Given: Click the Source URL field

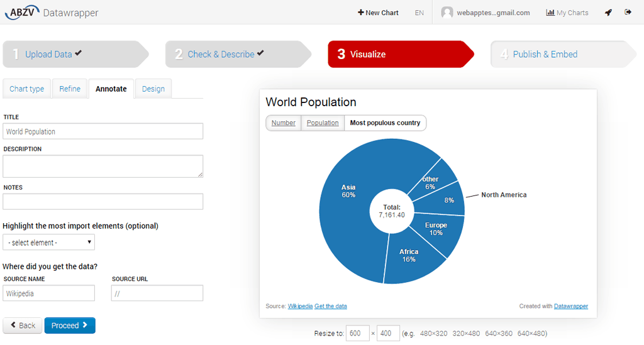Looking at the screenshot, I should (157, 293).
